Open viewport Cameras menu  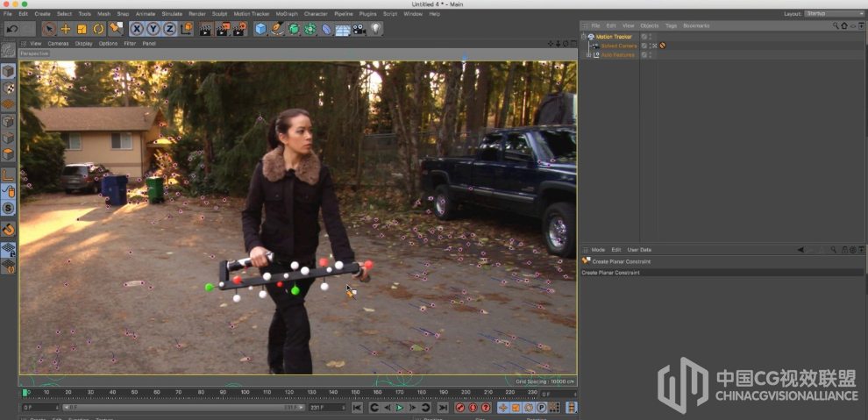click(x=58, y=43)
